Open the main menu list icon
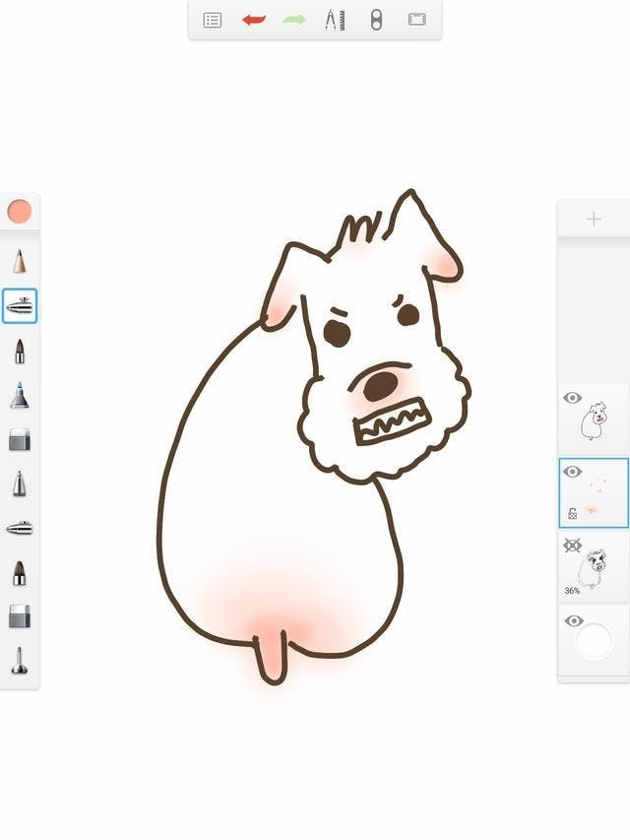The height and width of the screenshot is (840, 630). click(x=213, y=21)
